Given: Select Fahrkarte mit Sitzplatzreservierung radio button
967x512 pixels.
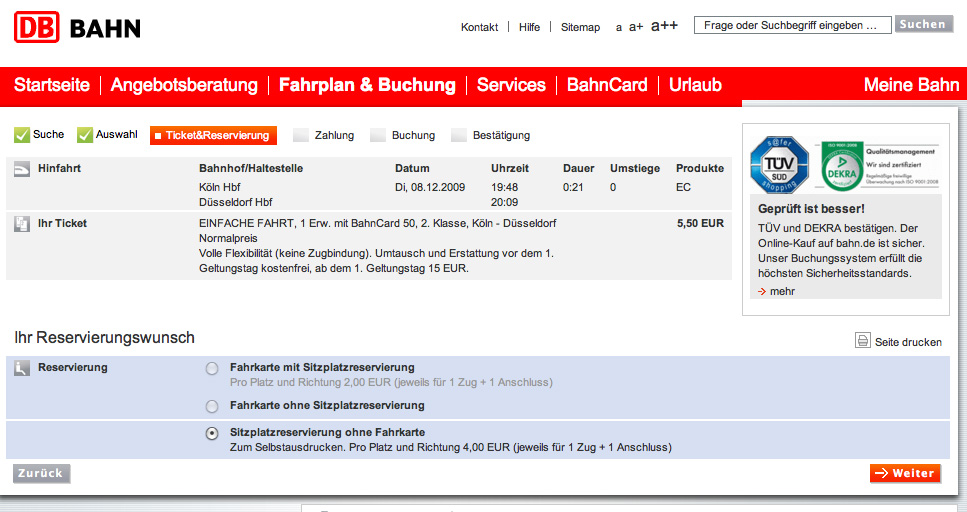Looking at the screenshot, I should tap(212, 369).
